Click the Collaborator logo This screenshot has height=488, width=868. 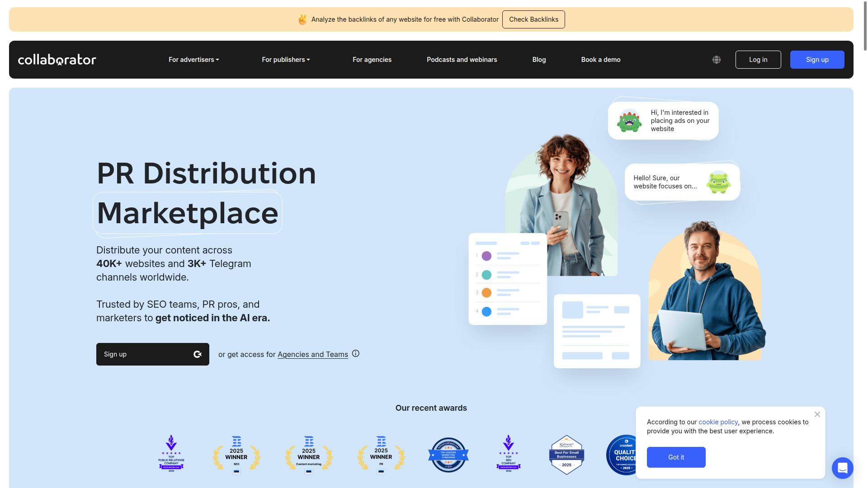(57, 60)
